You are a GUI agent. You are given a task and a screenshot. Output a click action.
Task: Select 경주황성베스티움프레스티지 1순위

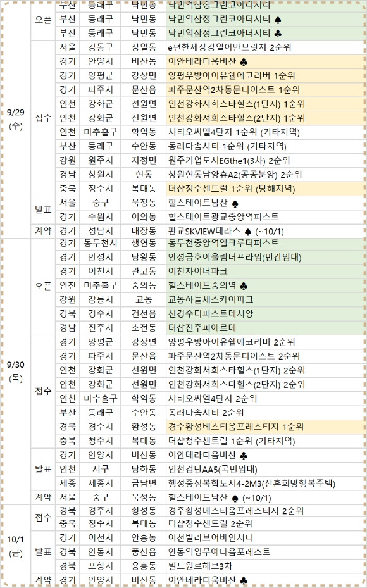[236, 427]
